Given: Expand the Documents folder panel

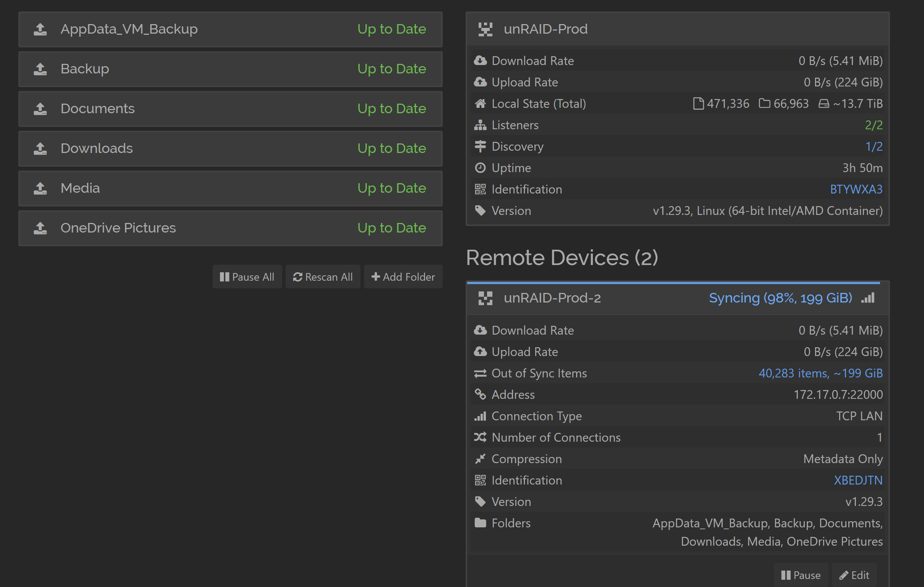Looking at the screenshot, I should [230, 109].
